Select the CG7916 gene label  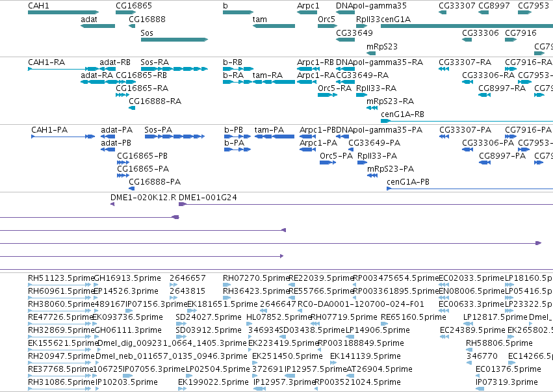[521, 33]
